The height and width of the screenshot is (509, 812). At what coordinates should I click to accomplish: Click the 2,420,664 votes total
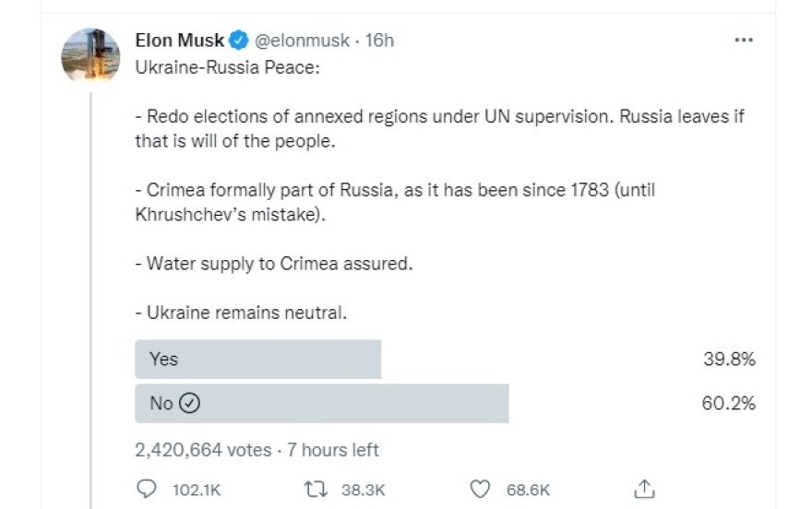pos(203,450)
